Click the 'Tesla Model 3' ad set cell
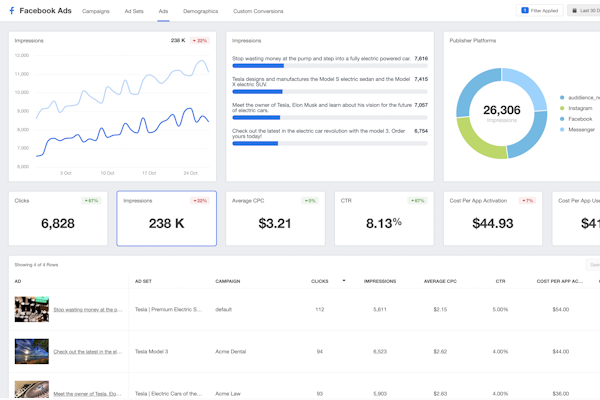 152,351
